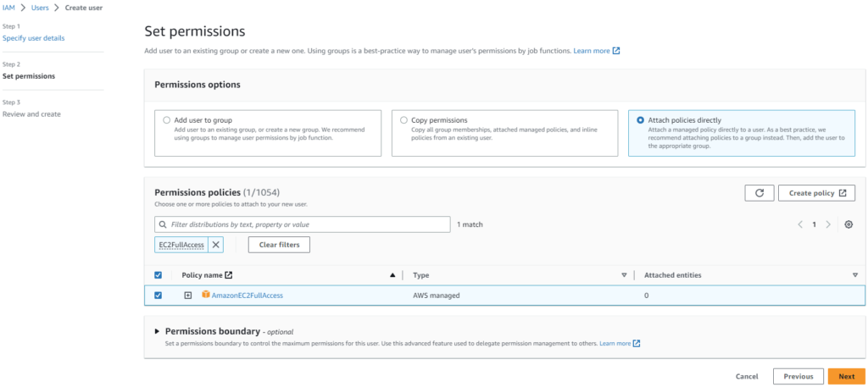Click Set permissions step in wizard sidebar
Viewport: 868px width, 387px height.
point(29,76)
